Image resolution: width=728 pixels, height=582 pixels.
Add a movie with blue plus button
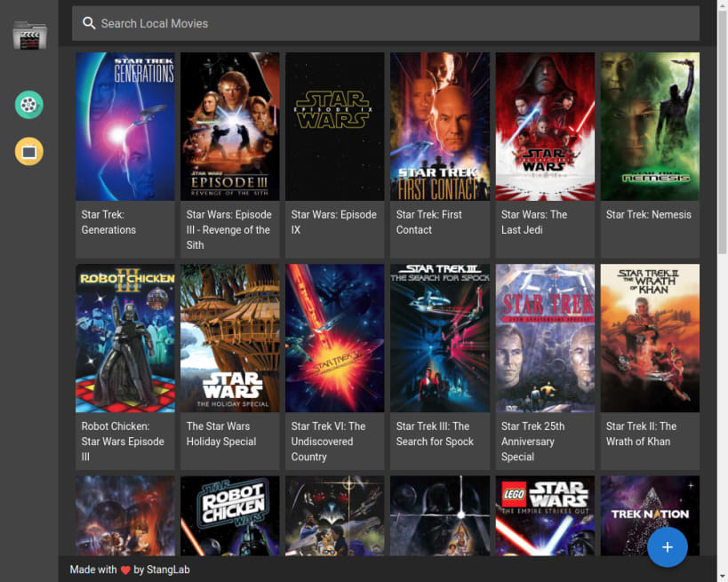point(668,547)
